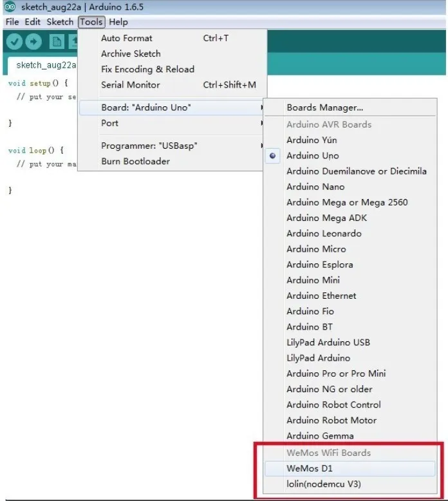Choose LilyPad Arduino USB
Viewport: 448px width, 501px height.
pyautogui.click(x=350, y=343)
